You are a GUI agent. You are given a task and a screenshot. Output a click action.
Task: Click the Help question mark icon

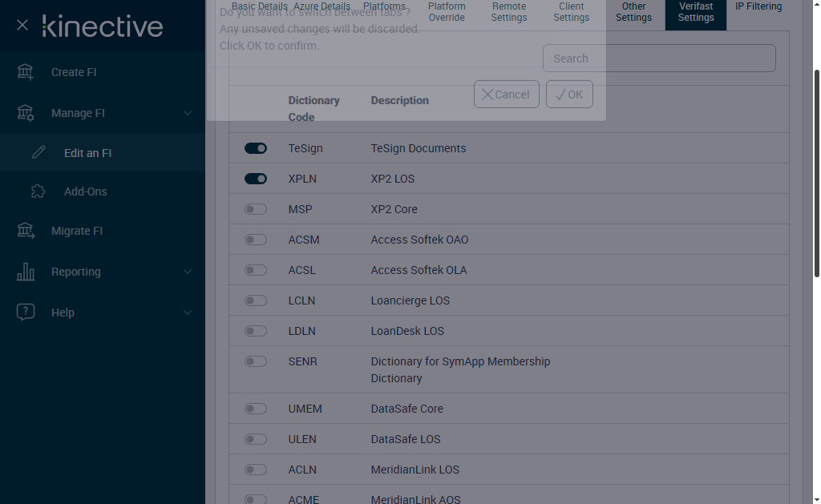point(25,312)
